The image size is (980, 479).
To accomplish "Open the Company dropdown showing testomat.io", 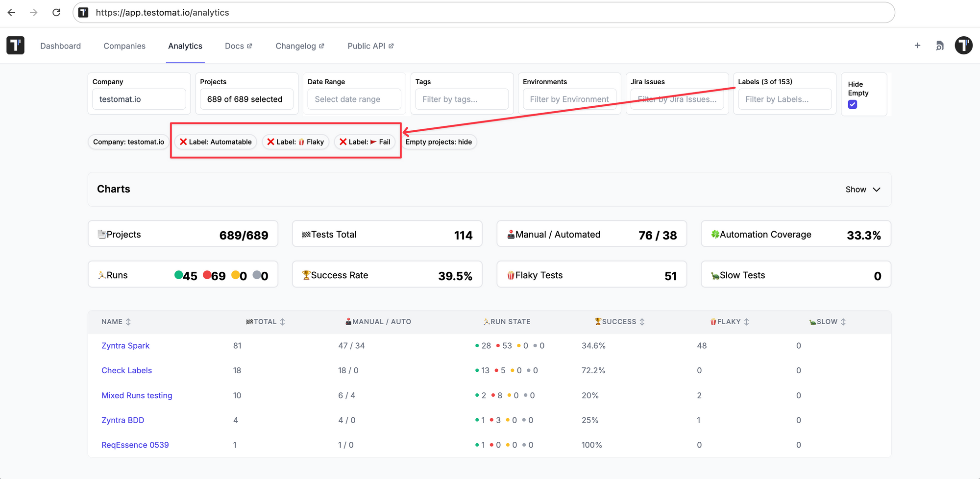I will (x=139, y=99).
